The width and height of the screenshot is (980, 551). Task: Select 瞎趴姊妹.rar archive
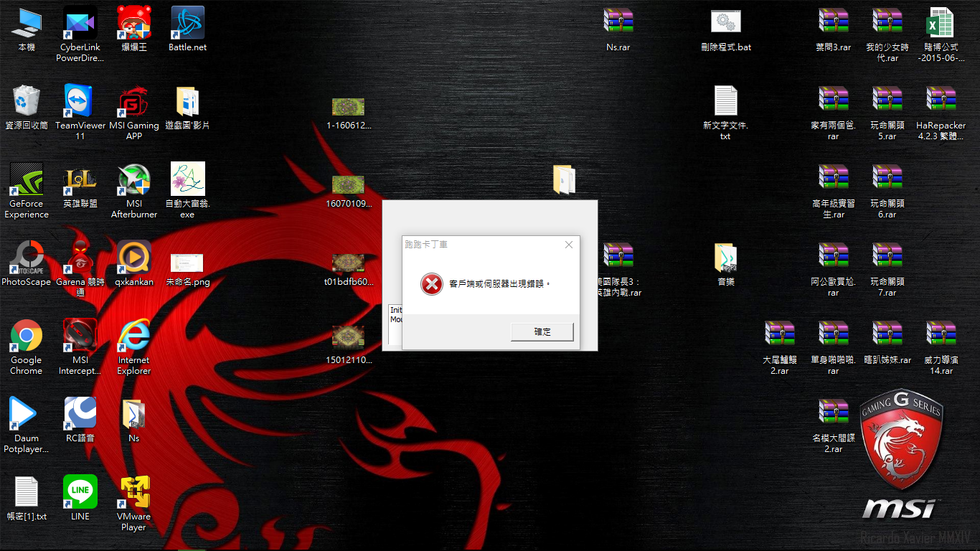click(887, 342)
